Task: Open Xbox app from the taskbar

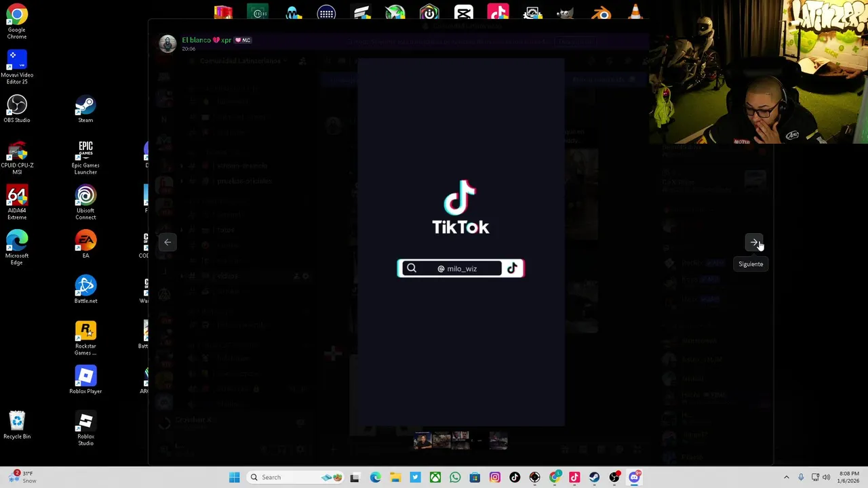Action: [x=435, y=477]
